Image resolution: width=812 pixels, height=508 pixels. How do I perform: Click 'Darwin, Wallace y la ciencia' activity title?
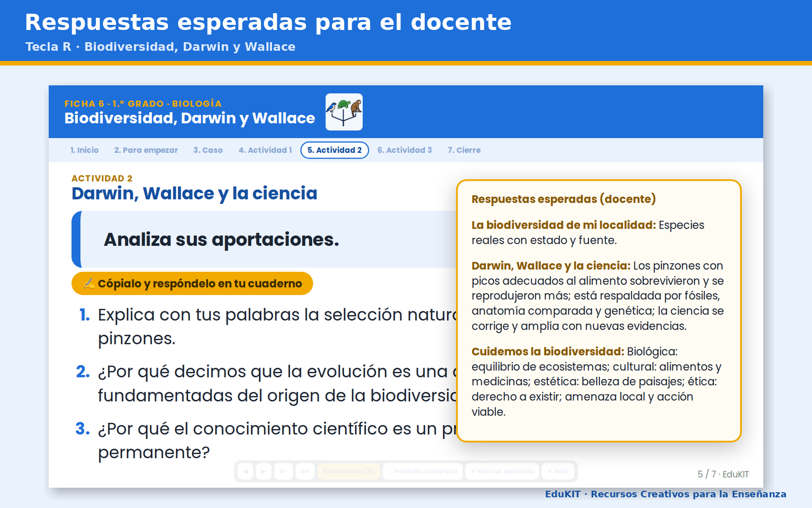click(x=194, y=194)
